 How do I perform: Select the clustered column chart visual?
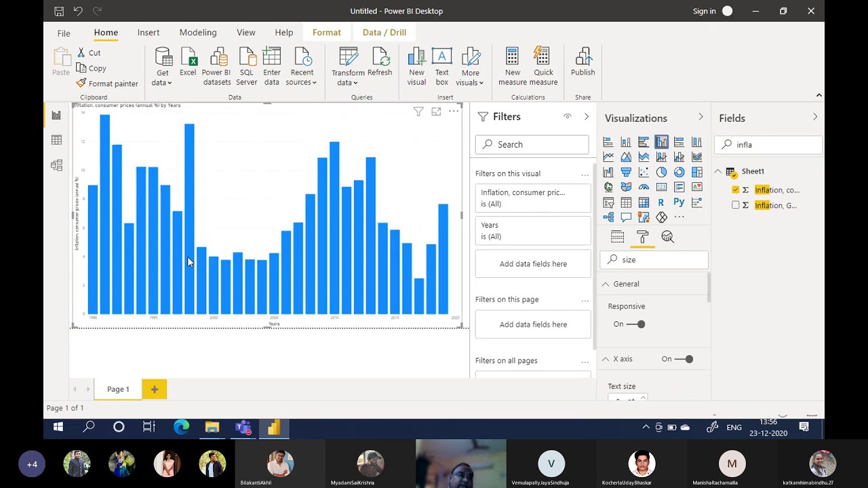click(661, 142)
